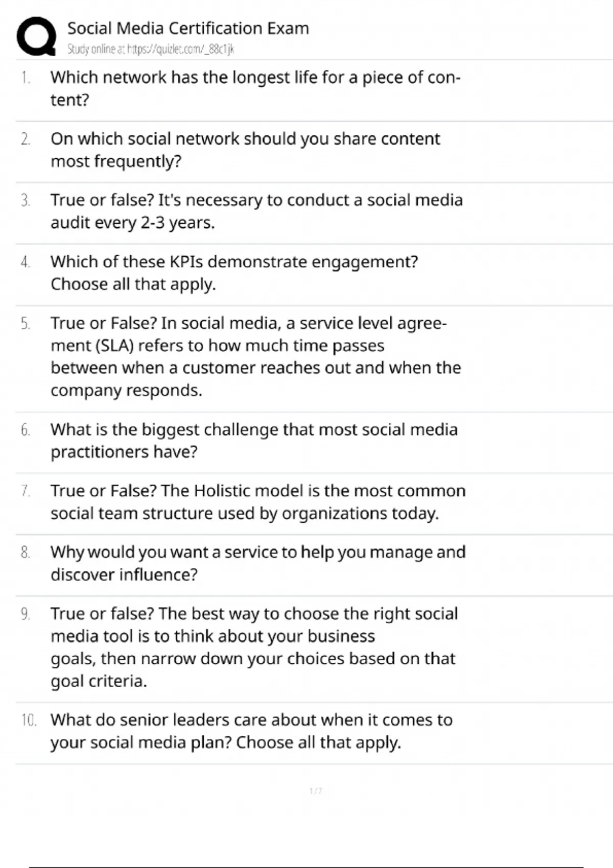Select the service level agreement question
Viewport: 613px width, 868px height.
click(x=255, y=356)
